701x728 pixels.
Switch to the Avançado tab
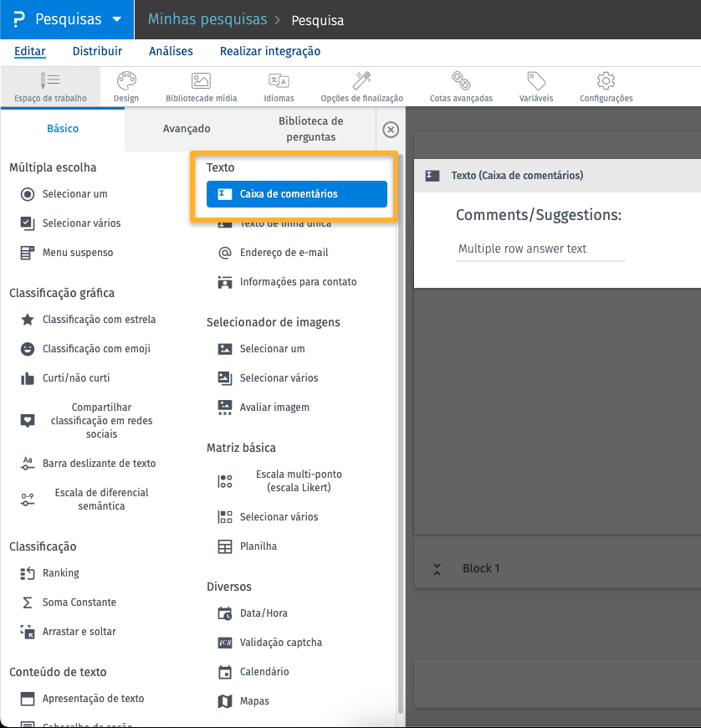pos(187,129)
